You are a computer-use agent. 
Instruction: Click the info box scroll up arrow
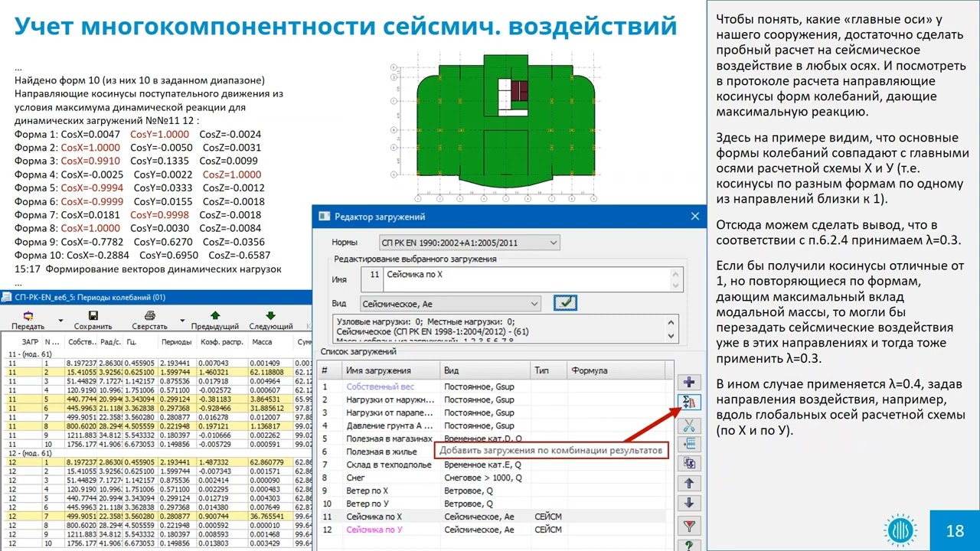pos(672,321)
